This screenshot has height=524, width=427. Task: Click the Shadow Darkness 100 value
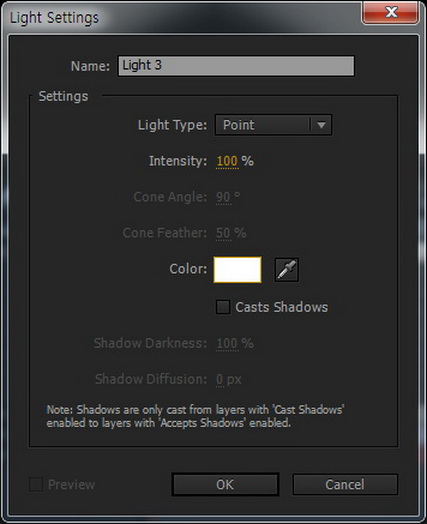[x=227, y=344]
